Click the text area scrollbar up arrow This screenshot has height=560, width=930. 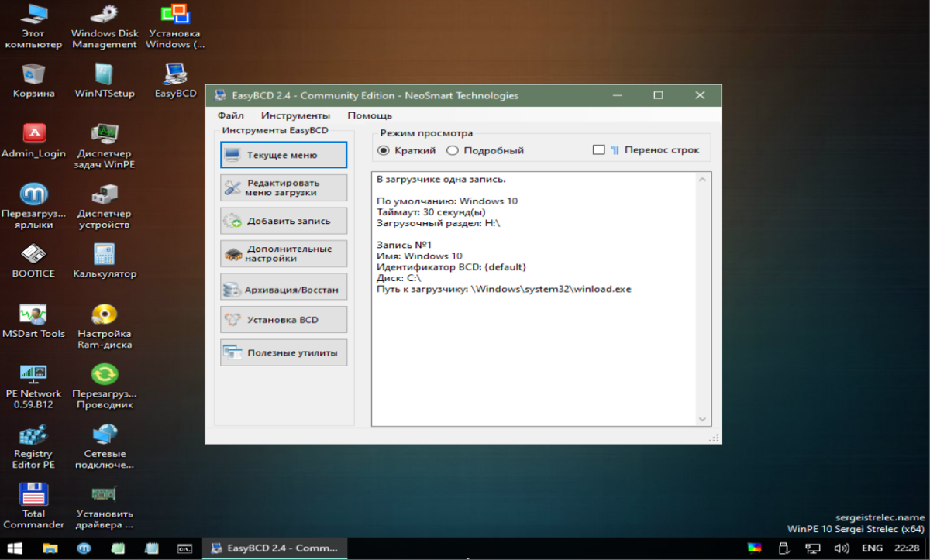(703, 180)
